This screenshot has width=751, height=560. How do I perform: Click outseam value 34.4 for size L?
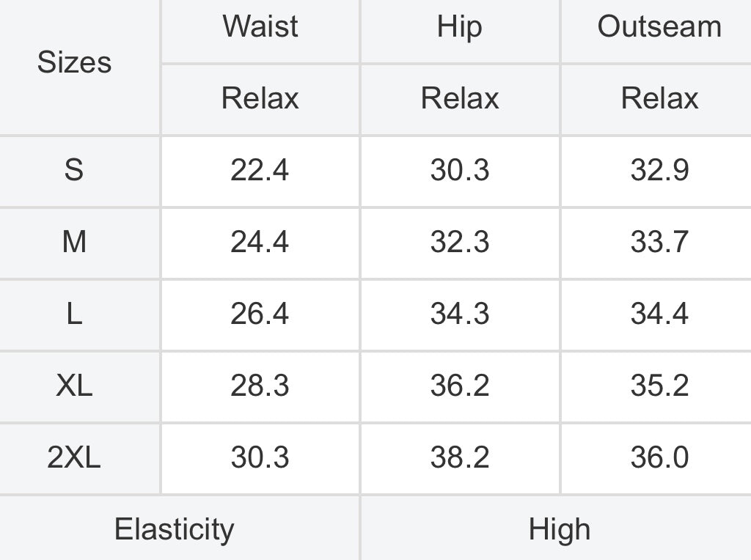click(x=659, y=314)
